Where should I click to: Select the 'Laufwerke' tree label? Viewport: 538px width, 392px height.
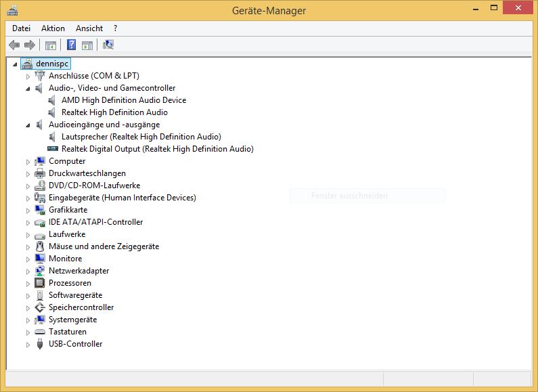coord(67,234)
